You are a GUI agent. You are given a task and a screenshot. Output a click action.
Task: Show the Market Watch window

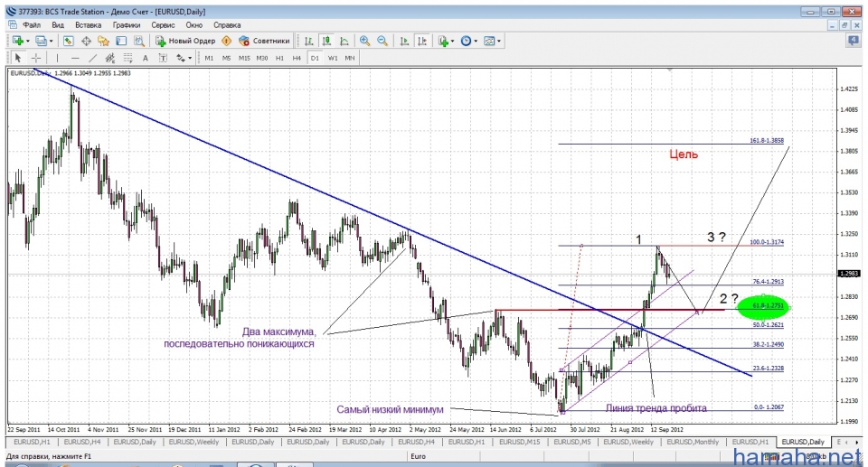click(68, 41)
